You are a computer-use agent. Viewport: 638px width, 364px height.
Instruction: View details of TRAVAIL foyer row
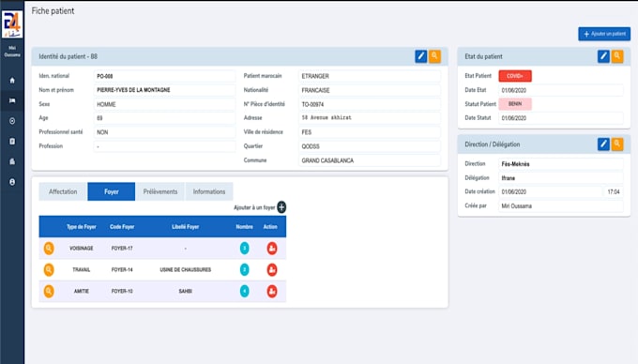(x=49, y=269)
